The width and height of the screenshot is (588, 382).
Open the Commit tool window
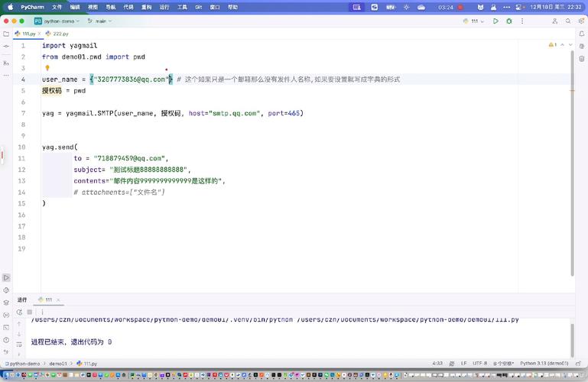click(6, 47)
